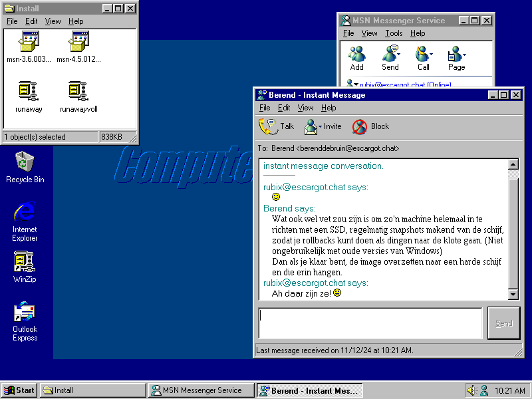Screen dimensions: 532x399
Task: Click the Start button
Action: [x=19, y=390]
